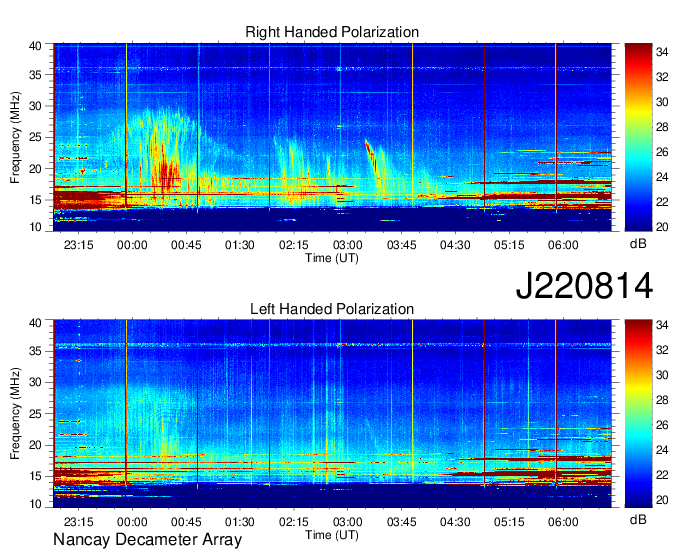Click "00:00" time tick under Left Handed plot
Screen dimensions: 680x552
point(132,522)
